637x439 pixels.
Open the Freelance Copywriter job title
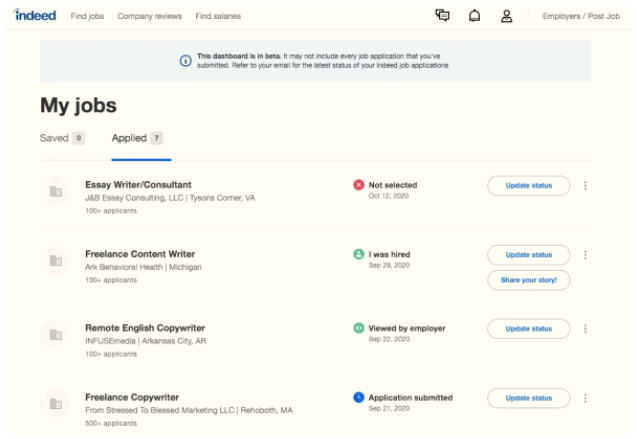132,397
